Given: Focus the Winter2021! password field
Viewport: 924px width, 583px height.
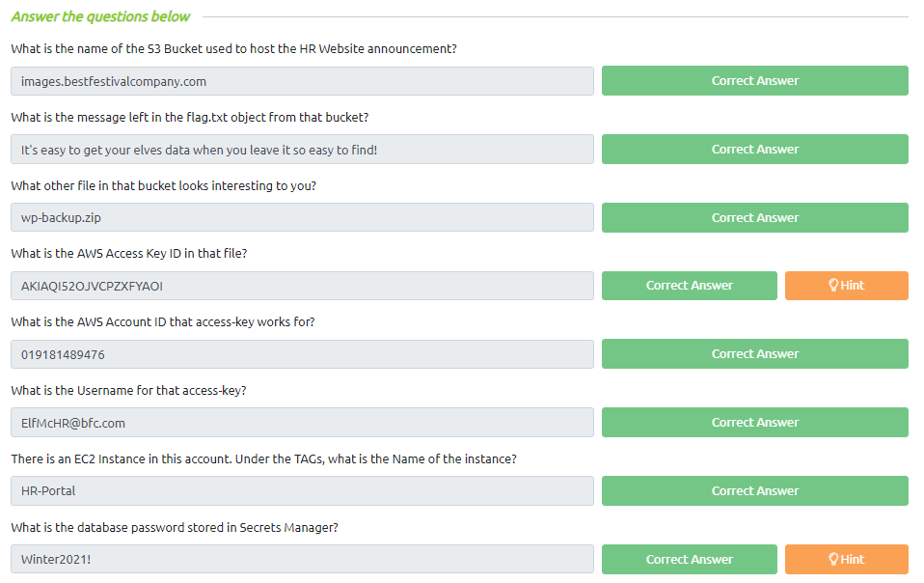Looking at the screenshot, I should click(302, 559).
